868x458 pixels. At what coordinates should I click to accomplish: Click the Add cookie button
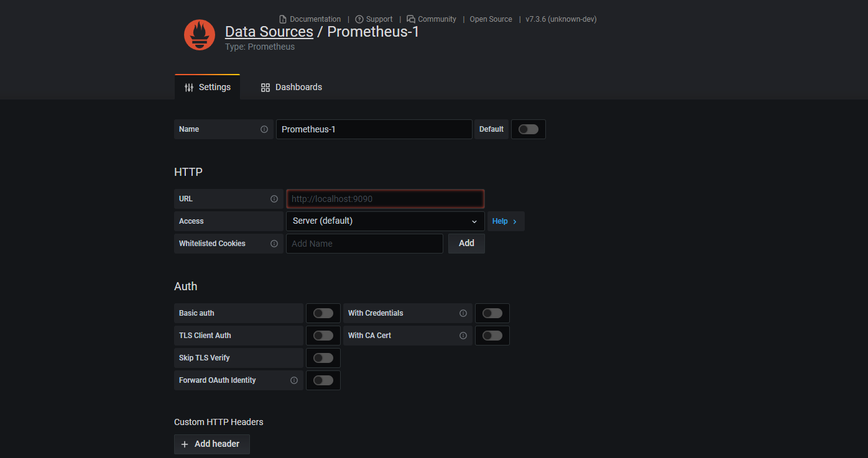pos(466,244)
